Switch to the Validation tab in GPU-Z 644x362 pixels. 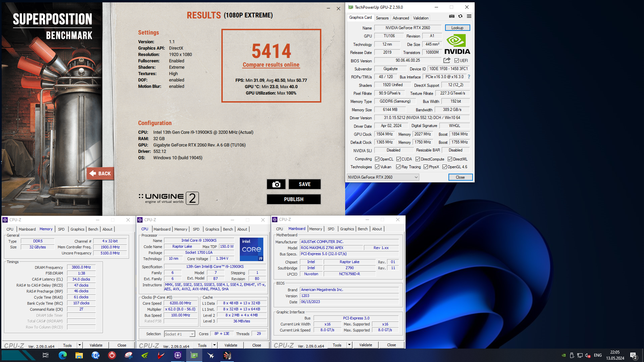tap(421, 18)
